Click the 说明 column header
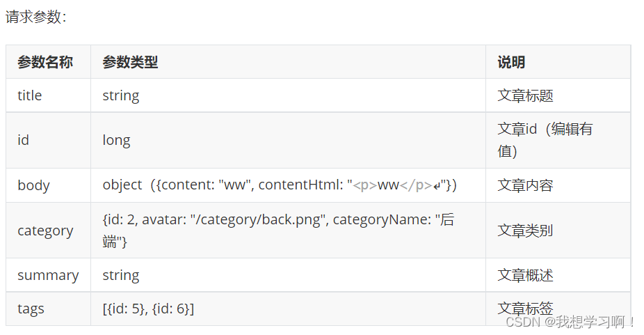 (511, 62)
